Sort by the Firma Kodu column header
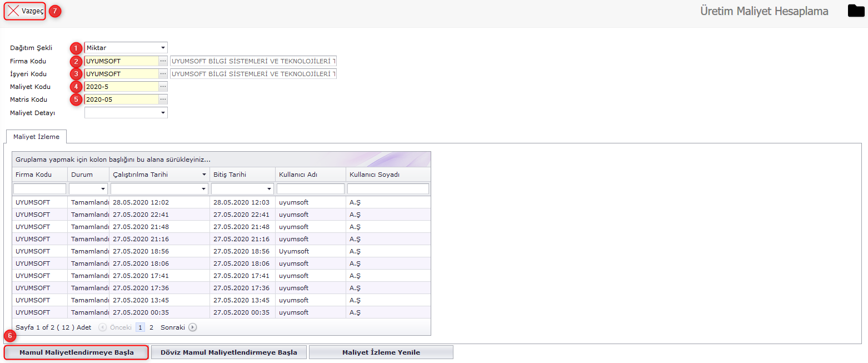This screenshot has width=868, height=363. pos(39,175)
